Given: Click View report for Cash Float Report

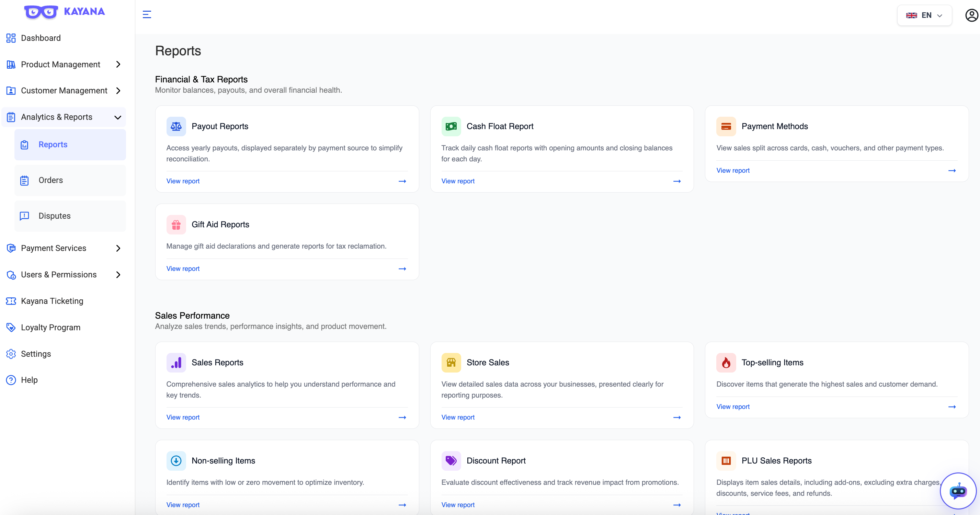Looking at the screenshot, I should click(458, 181).
